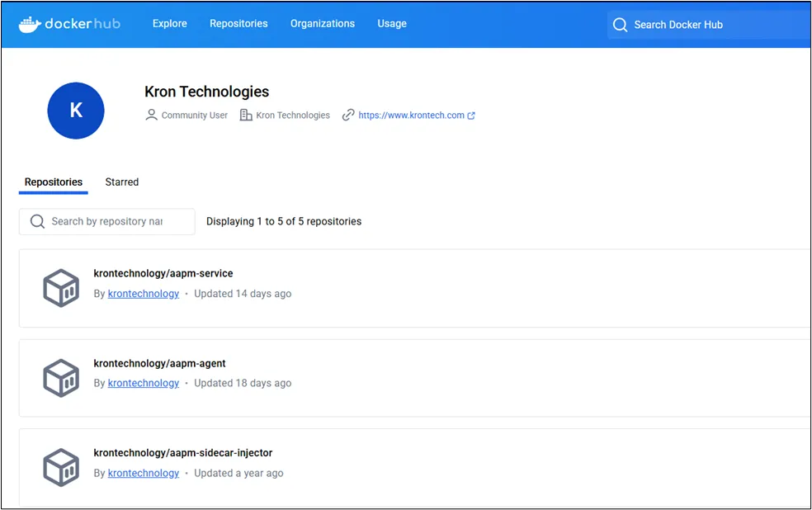
Task: Open krontechnology/aapm-sidecar-injector repository
Action: (183, 453)
